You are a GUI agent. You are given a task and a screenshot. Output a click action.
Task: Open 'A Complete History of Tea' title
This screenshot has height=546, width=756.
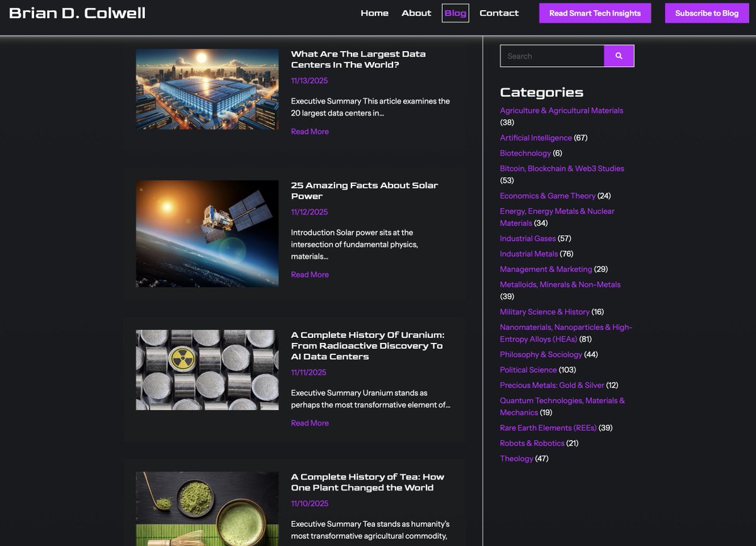click(x=367, y=482)
